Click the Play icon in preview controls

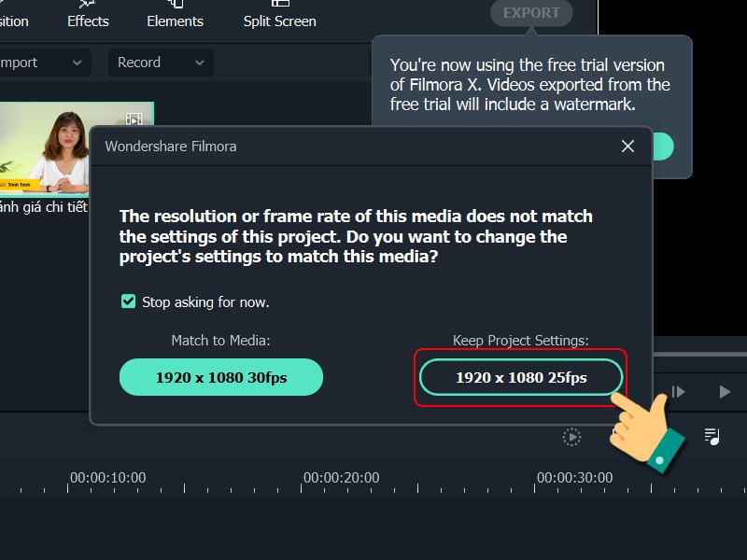726,392
